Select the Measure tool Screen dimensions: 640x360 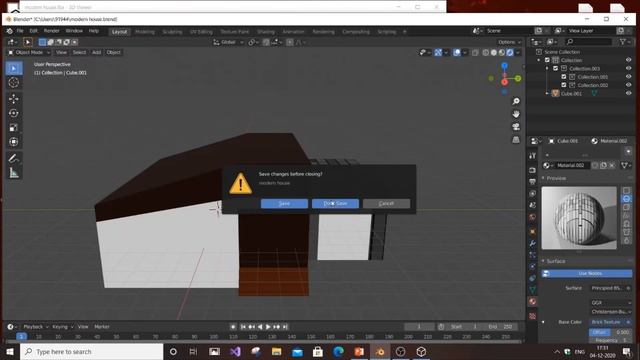pyautogui.click(x=13, y=173)
